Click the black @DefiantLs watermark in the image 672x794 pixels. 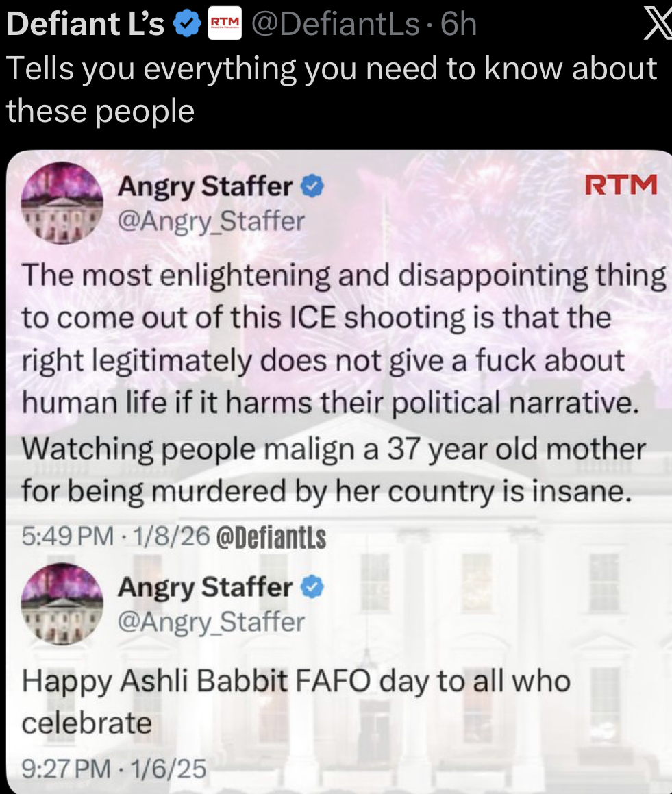tap(271, 537)
